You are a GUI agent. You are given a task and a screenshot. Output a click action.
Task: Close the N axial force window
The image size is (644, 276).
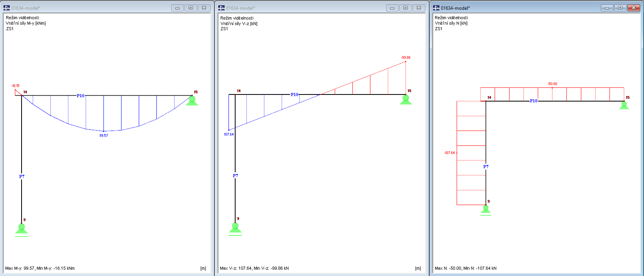coord(634,8)
